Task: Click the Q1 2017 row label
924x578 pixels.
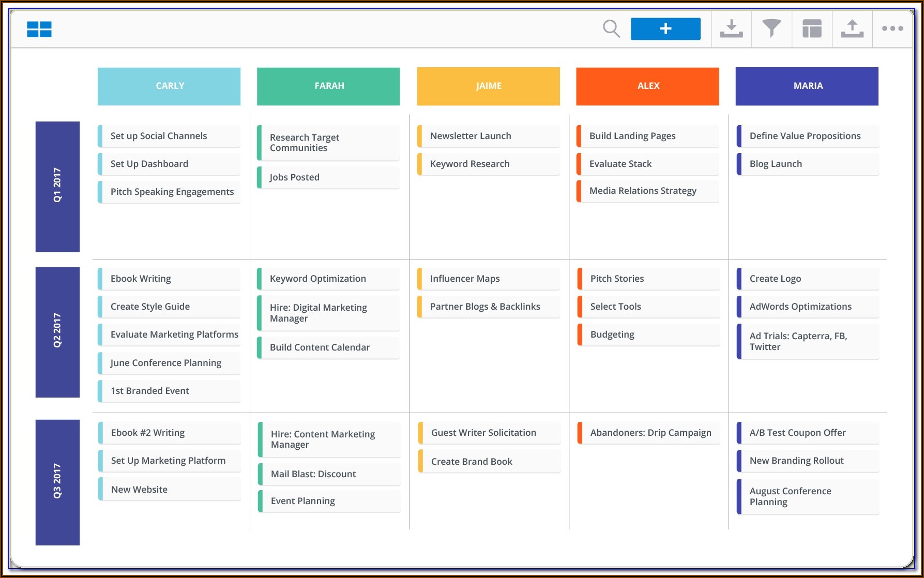Action: pyautogui.click(x=57, y=186)
